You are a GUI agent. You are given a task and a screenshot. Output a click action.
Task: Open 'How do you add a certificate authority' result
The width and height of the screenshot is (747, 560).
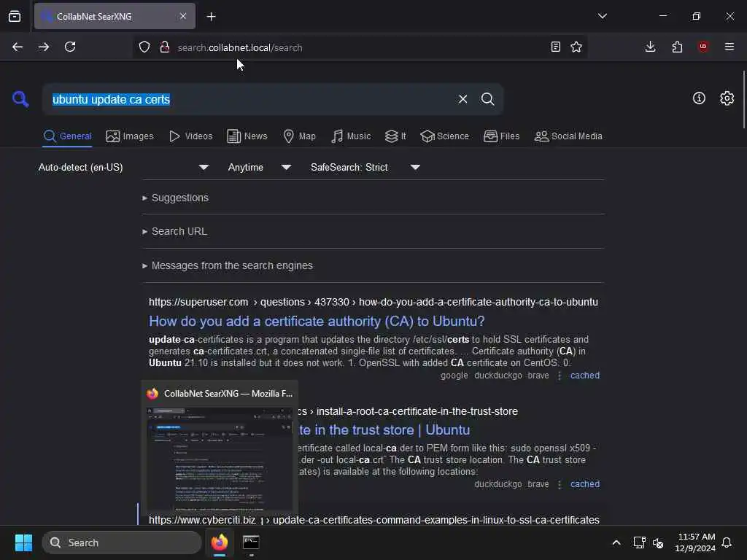pyautogui.click(x=317, y=322)
